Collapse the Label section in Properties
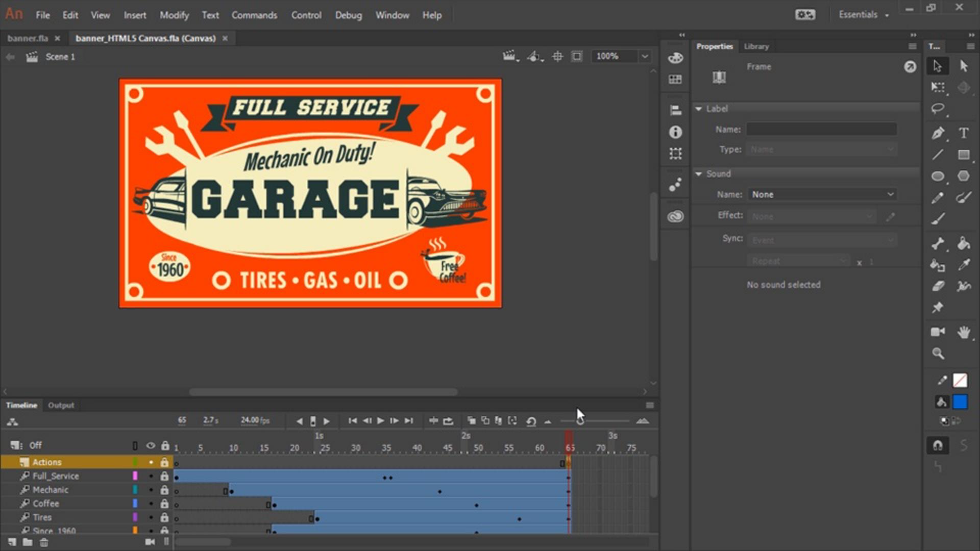This screenshot has width=980, height=551. tap(699, 109)
